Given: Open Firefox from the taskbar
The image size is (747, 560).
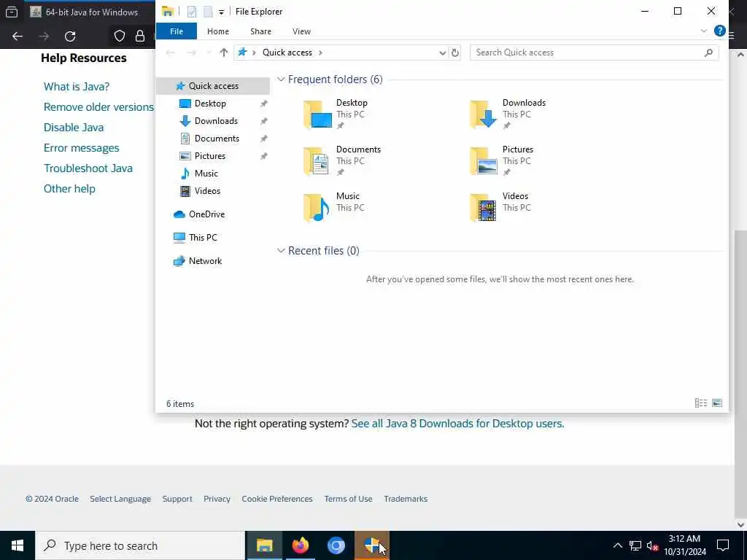Looking at the screenshot, I should [x=300, y=545].
